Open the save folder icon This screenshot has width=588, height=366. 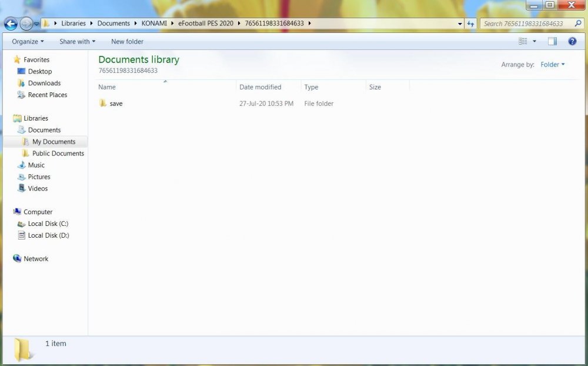[103, 104]
